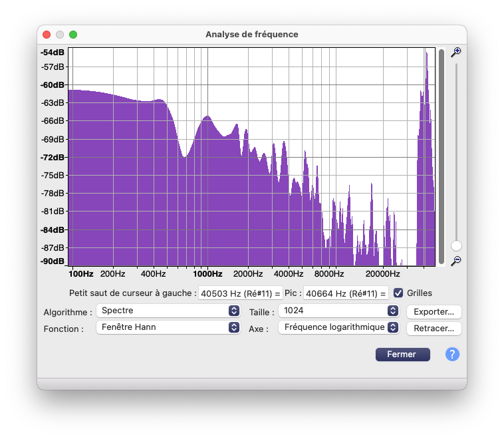The height and width of the screenshot is (439, 504).
Task: Open the Algorithme dropdown showing Spectre
Action: (x=168, y=311)
